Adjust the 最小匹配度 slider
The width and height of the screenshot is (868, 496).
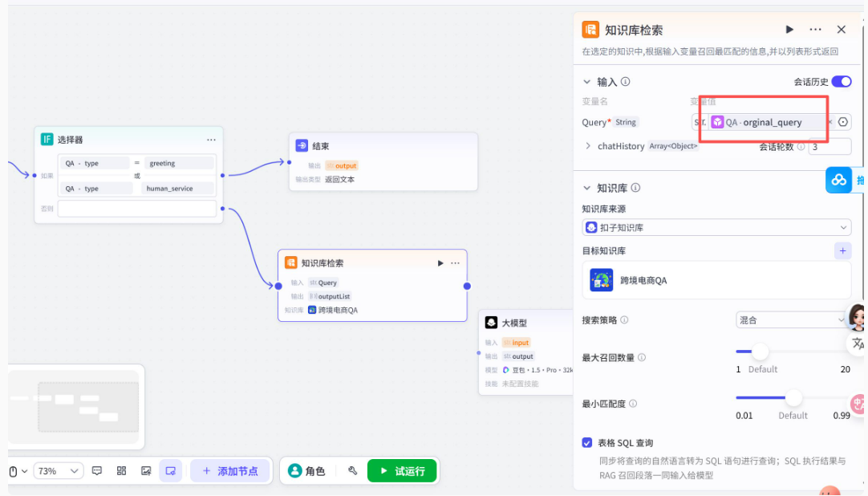click(794, 397)
